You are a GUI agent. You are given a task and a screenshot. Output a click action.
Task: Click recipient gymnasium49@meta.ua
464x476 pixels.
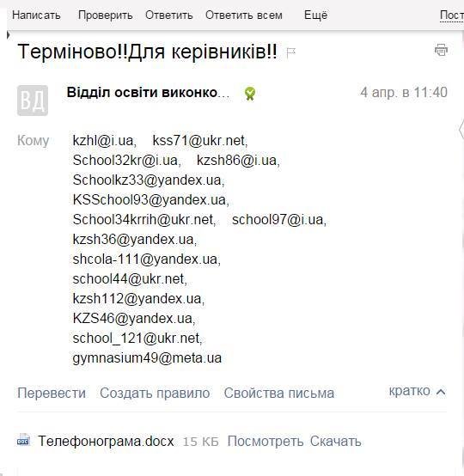[147, 358]
